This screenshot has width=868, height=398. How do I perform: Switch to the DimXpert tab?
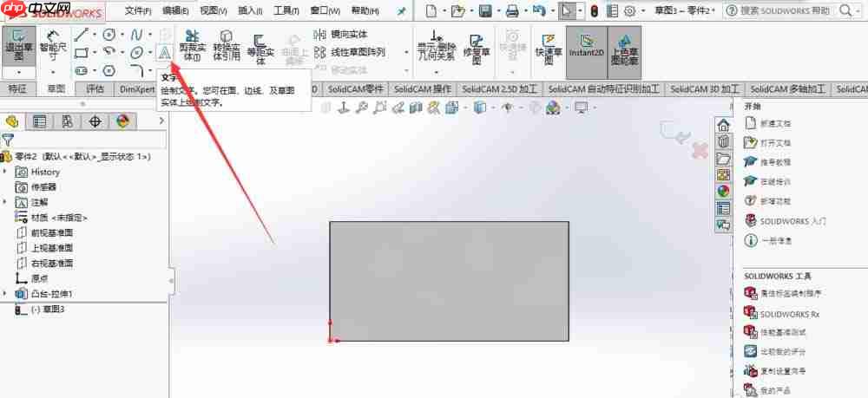(x=137, y=88)
